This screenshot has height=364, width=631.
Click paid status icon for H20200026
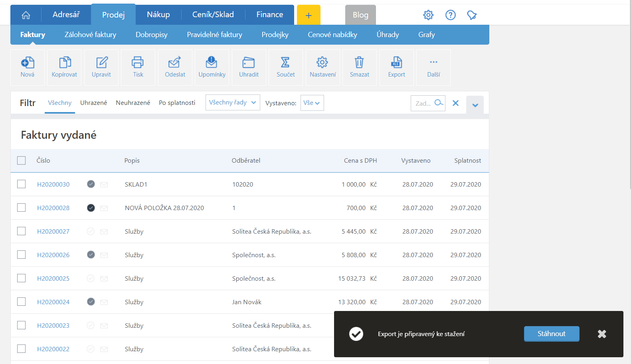(91, 254)
